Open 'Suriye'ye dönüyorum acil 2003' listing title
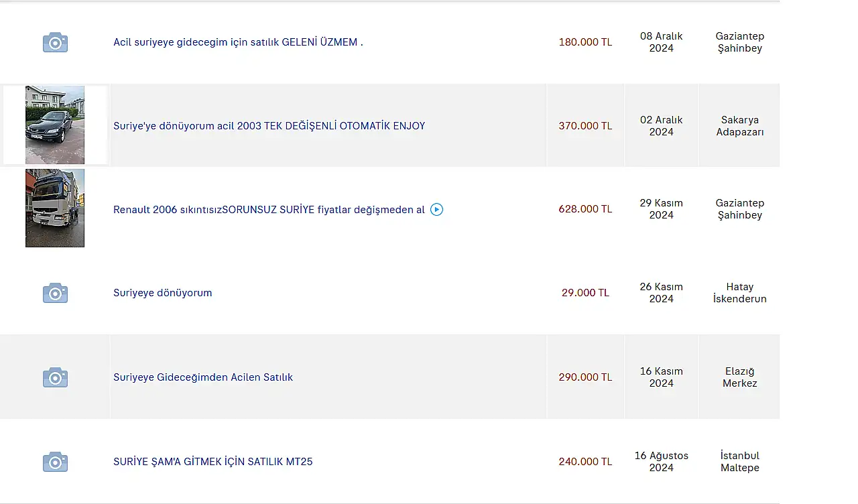The image size is (858, 504). coord(269,126)
